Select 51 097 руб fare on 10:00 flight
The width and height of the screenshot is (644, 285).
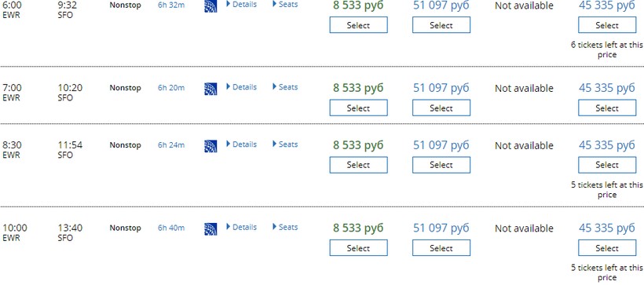point(441,248)
